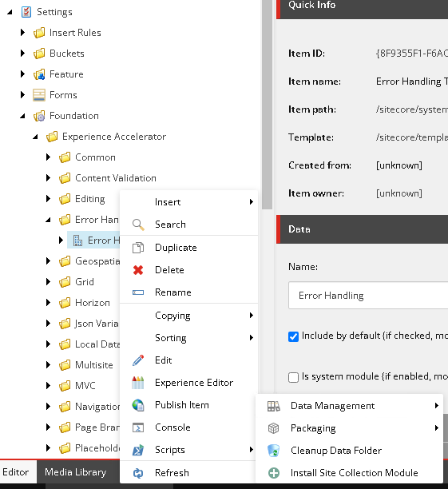Click the Cleanup Data Folder recycle bin icon

click(x=273, y=451)
